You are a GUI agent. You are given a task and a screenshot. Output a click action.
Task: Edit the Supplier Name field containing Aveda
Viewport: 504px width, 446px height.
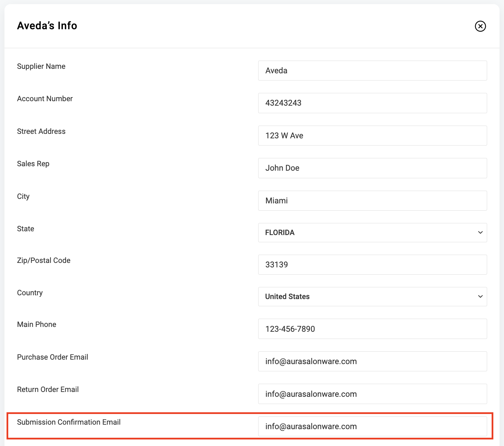[372, 71]
